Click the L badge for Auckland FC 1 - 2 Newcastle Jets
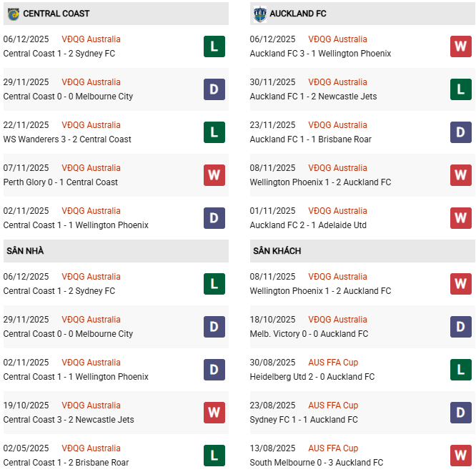476x472 pixels. (x=460, y=89)
